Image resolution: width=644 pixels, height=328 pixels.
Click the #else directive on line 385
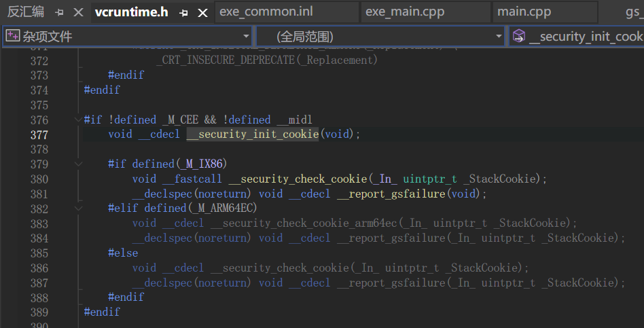[123, 253]
